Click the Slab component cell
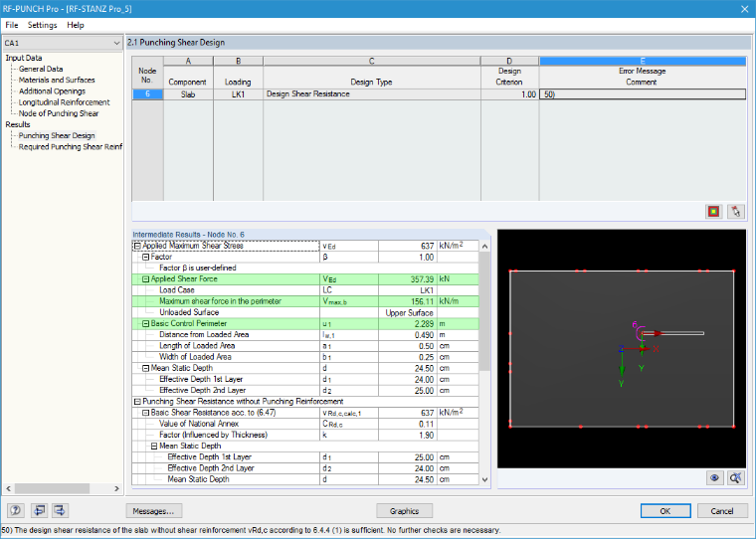The height and width of the screenshot is (539, 756). pyautogui.click(x=188, y=94)
